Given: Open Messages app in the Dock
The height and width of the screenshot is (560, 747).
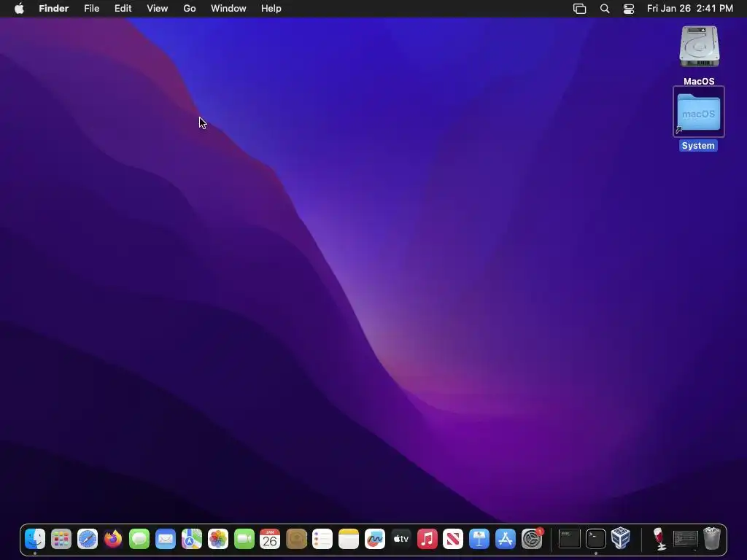Looking at the screenshot, I should tap(139, 539).
